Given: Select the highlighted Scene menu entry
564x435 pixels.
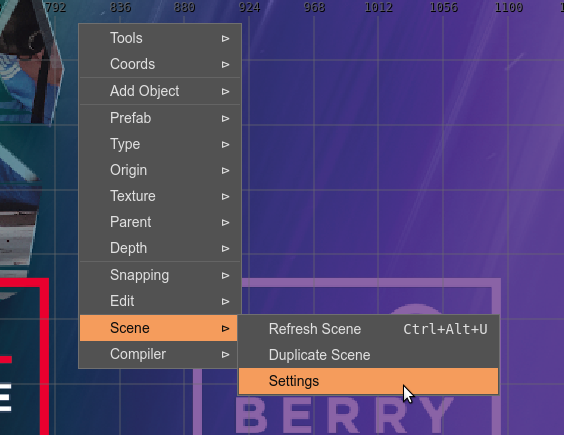Looking at the screenshot, I should 159,328.
